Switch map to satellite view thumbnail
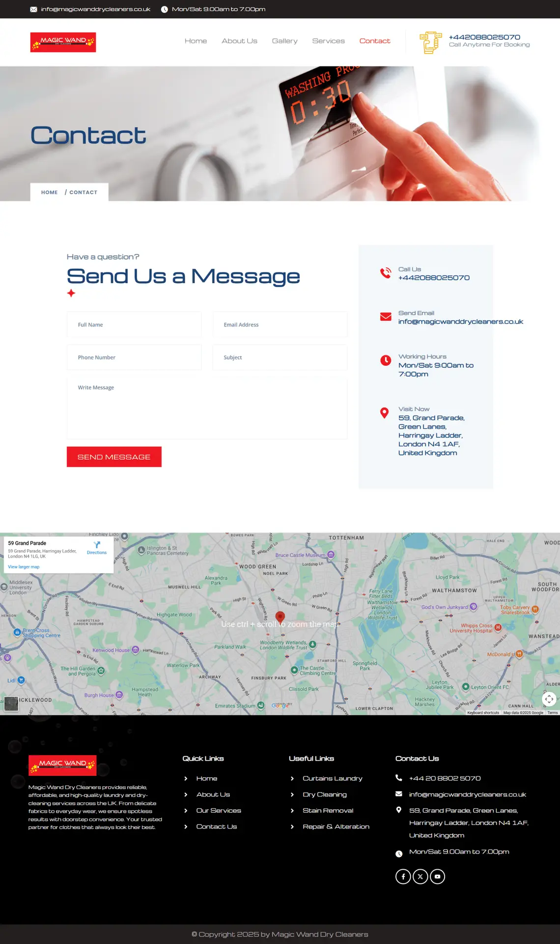This screenshot has width=560, height=944. click(11, 704)
